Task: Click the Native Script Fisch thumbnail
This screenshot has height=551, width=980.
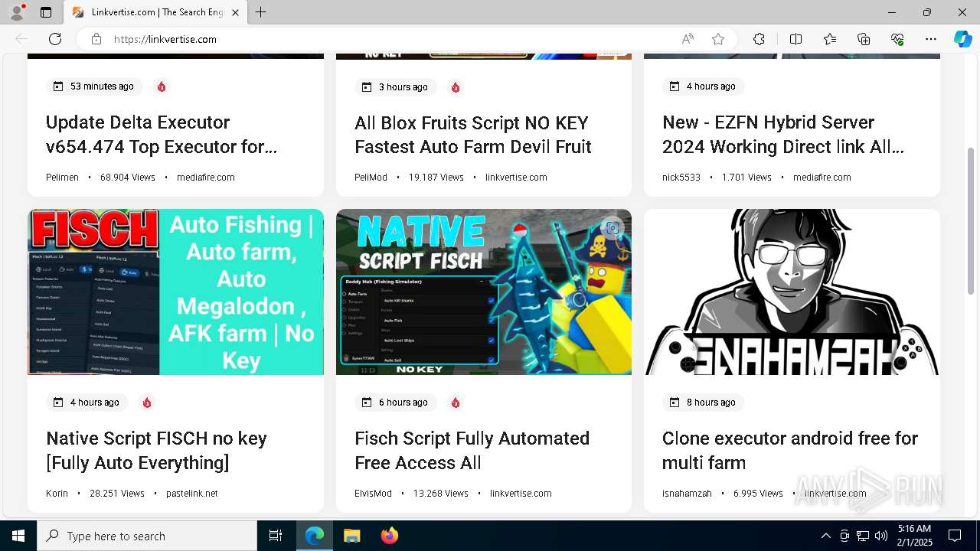Action: click(484, 292)
